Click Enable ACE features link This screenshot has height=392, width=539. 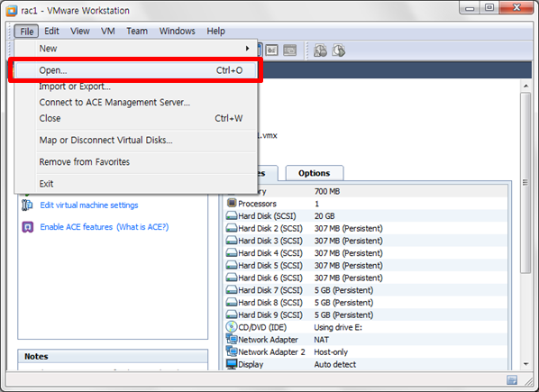(x=77, y=227)
